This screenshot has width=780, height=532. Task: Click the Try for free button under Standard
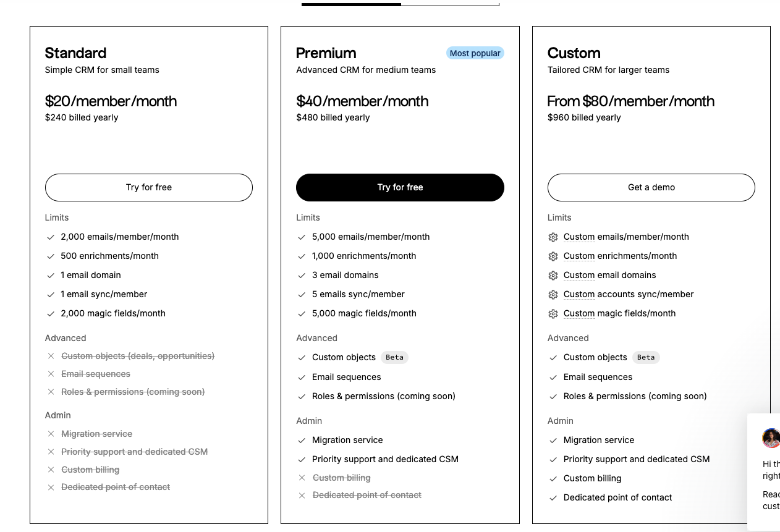[x=149, y=187]
